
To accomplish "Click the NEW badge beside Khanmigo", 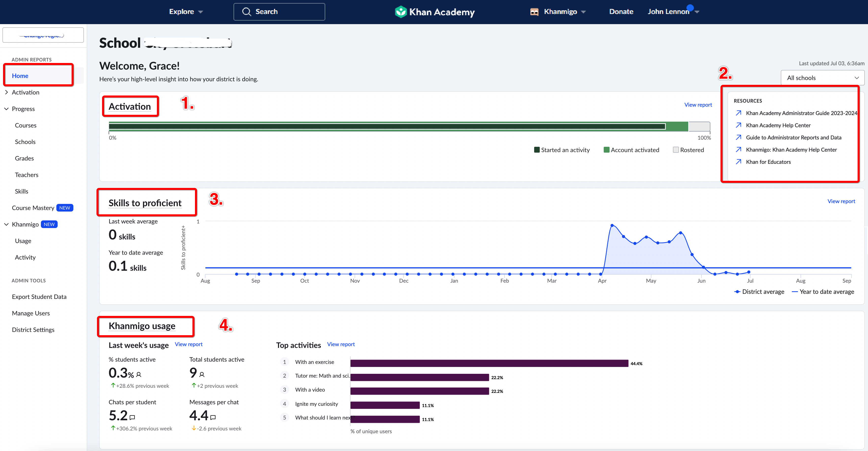I will (49, 224).
